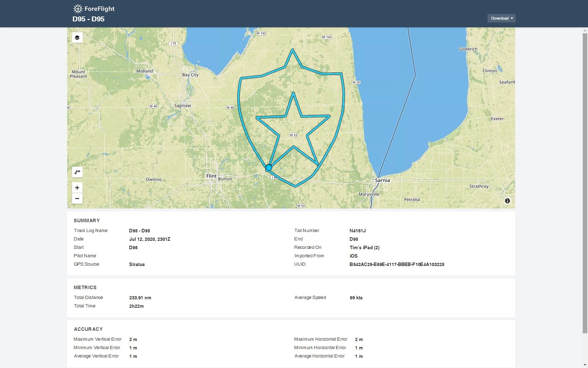Click Total Time value 2h22m
This screenshot has width=588, height=368.
[136, 306]
